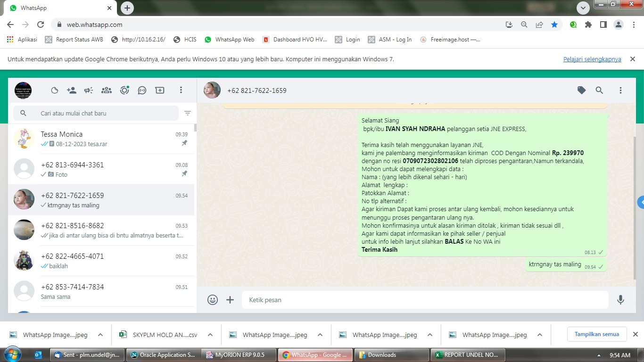
Task: Open the Freeimage.host bookmark
Action: 450,40
